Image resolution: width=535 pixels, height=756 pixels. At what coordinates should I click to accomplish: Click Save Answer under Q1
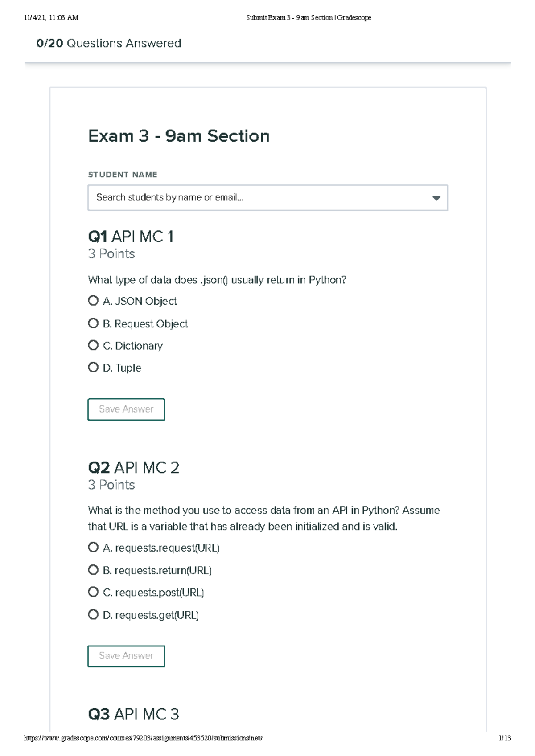(126, 409)
